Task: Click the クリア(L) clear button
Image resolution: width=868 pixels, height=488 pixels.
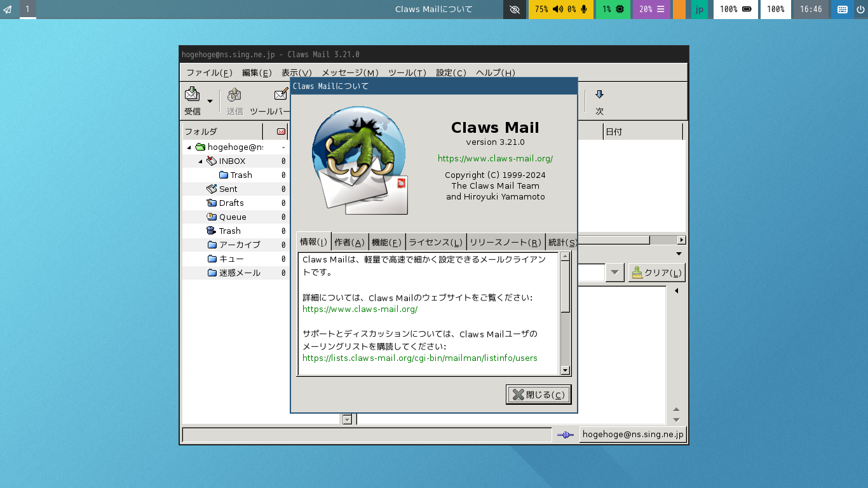Action: [656, 273]
